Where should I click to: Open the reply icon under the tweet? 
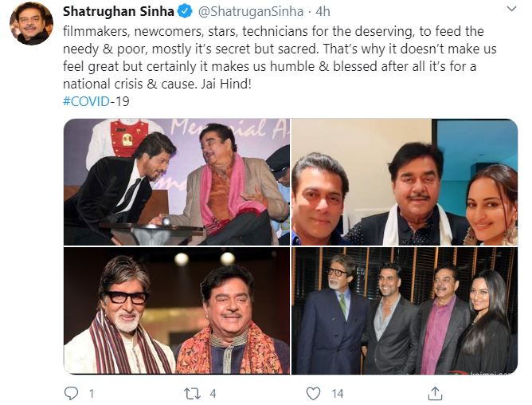pyautogui.click(x=72, y=392)
